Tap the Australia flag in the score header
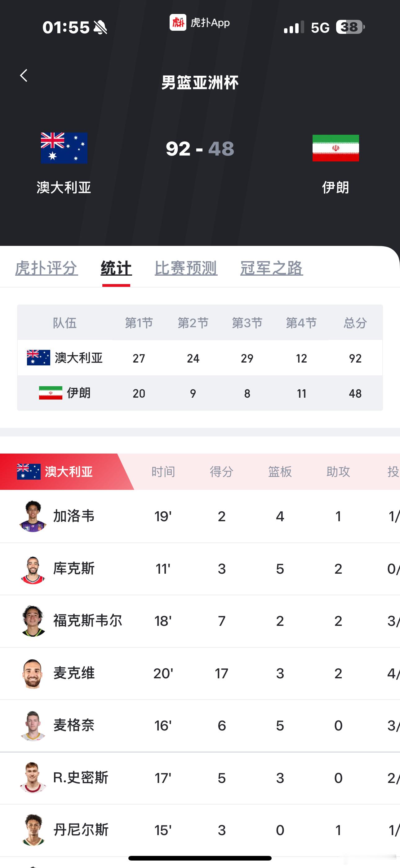This screenshot has height=868, width=400. [64, 148]
